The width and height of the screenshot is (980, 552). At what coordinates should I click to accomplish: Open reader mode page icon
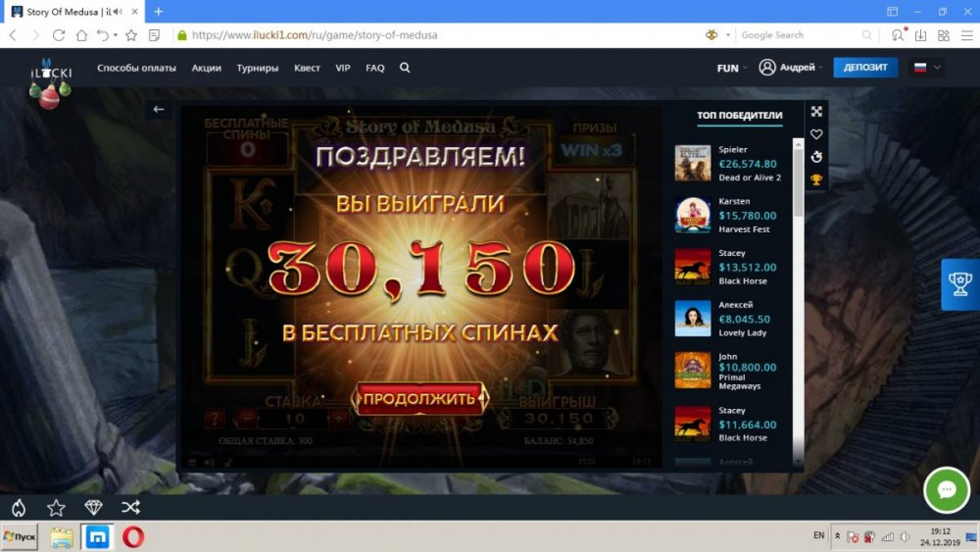(155, 35)
